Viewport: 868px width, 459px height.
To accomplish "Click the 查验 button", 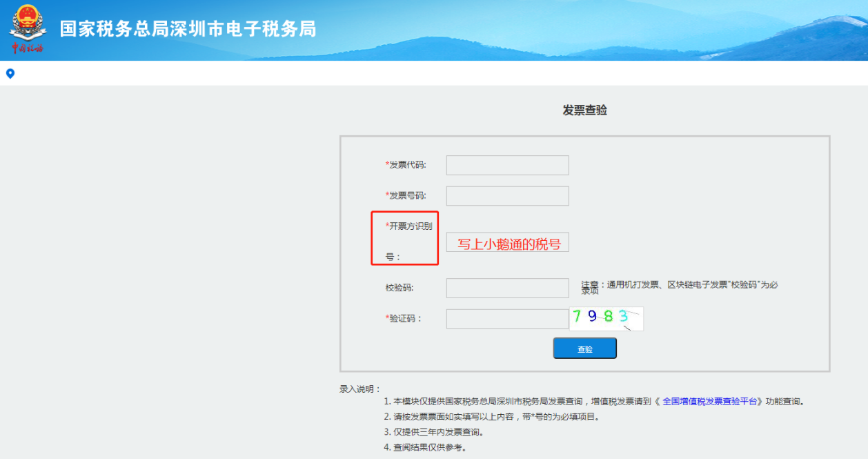I will point(584,349).
